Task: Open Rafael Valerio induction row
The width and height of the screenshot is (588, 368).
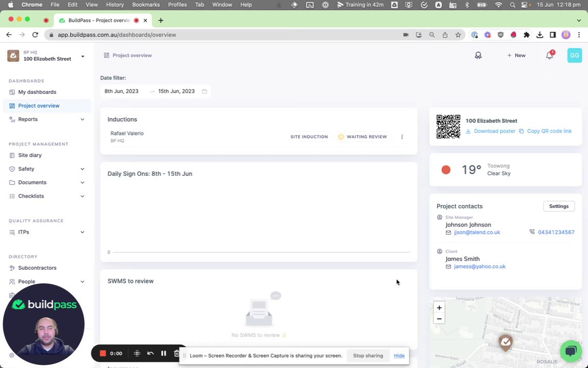Action: tap(259, 136)
